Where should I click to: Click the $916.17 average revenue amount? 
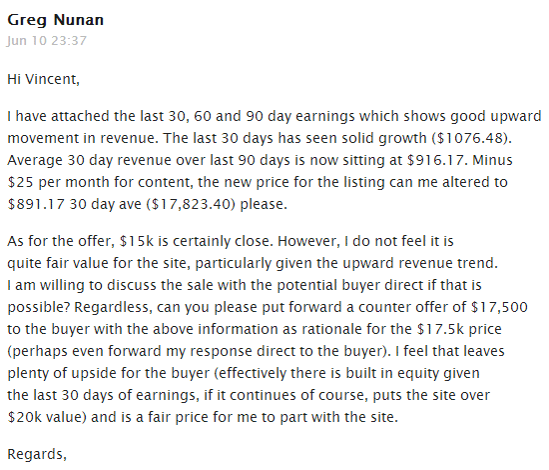click(437, 160)
